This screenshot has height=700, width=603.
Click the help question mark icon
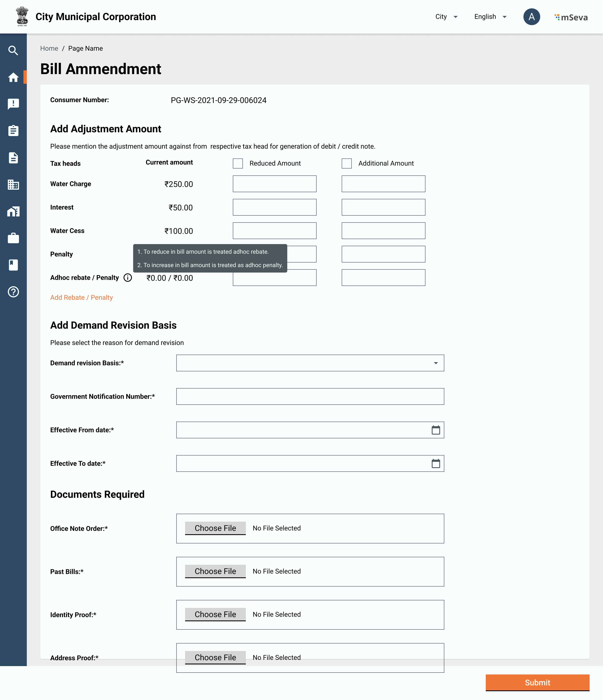point(13,292)
